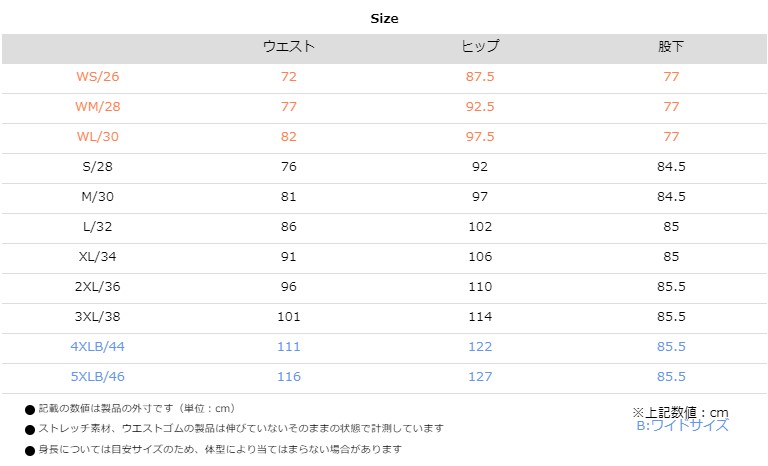Click the WM/28 size label
The image size is (768, 466).
pyautogui.click(x=97, y=107)
